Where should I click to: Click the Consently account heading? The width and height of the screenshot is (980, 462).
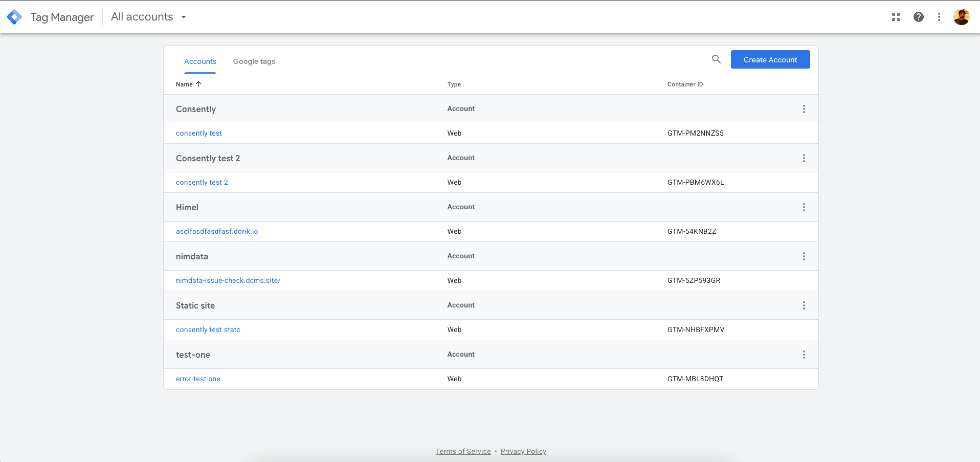coord(196,109)
